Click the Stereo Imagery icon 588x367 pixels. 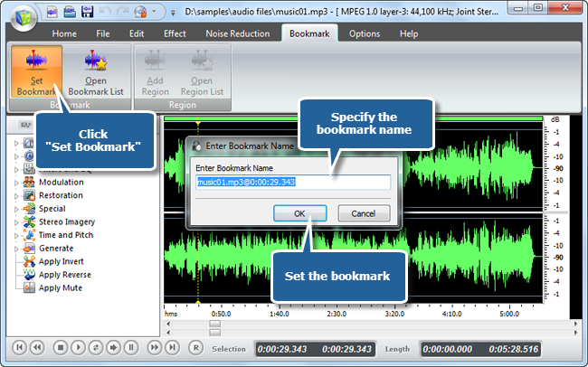point(29,221)
